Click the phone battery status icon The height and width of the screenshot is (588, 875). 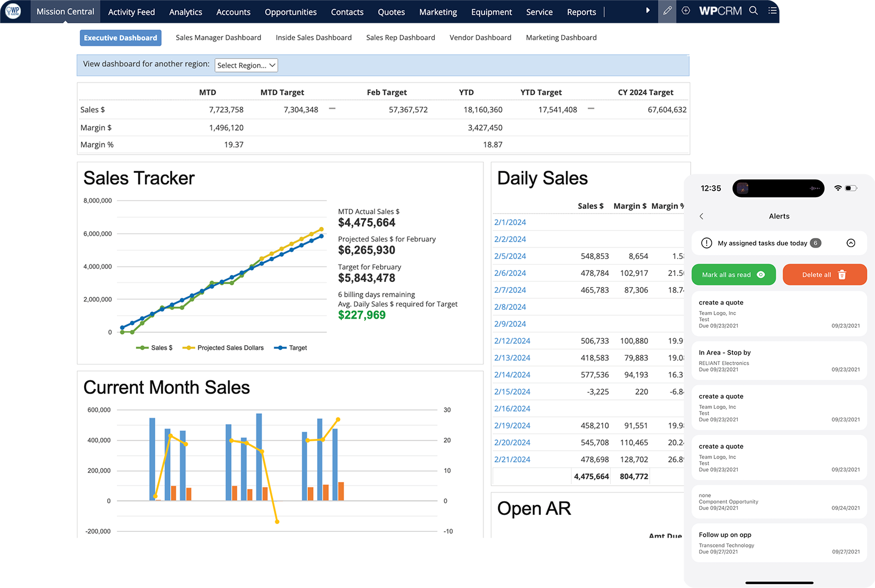click(x=851, y=188)
